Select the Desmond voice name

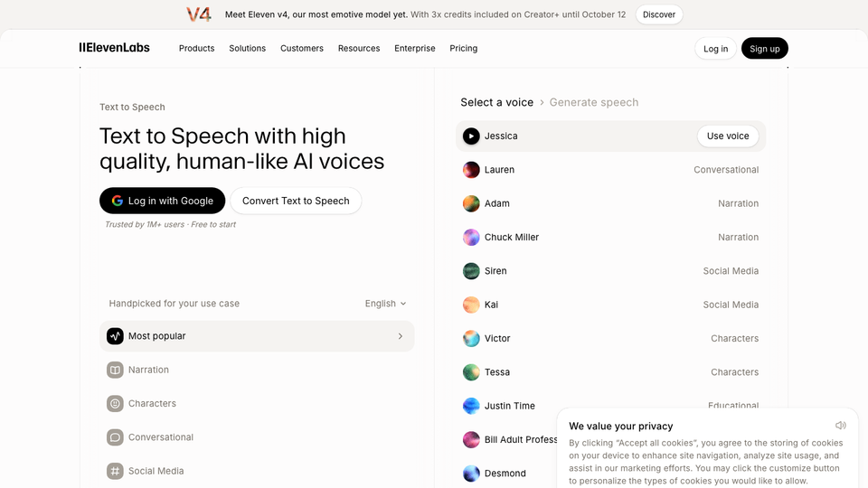505,474
